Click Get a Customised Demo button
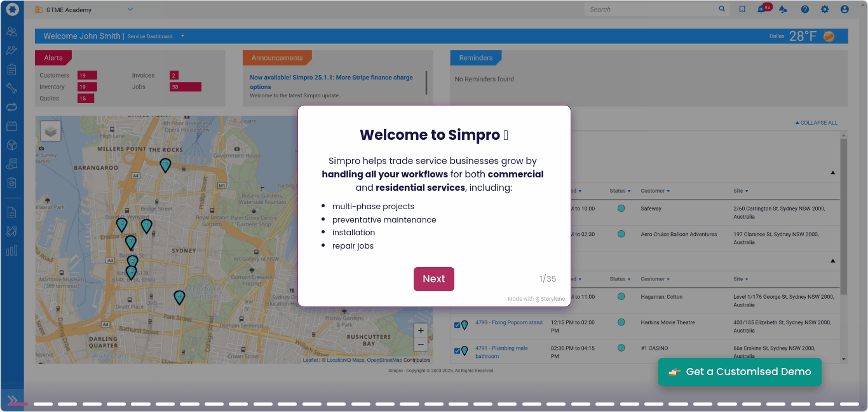Screen dimensions: 868x412 (740, 372)
